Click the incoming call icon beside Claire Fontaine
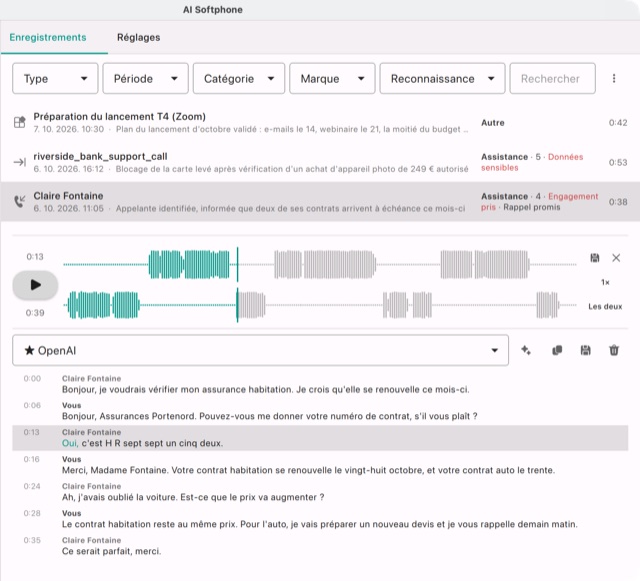This screenshot has height=581, width=640. click(x=20, y=201)
